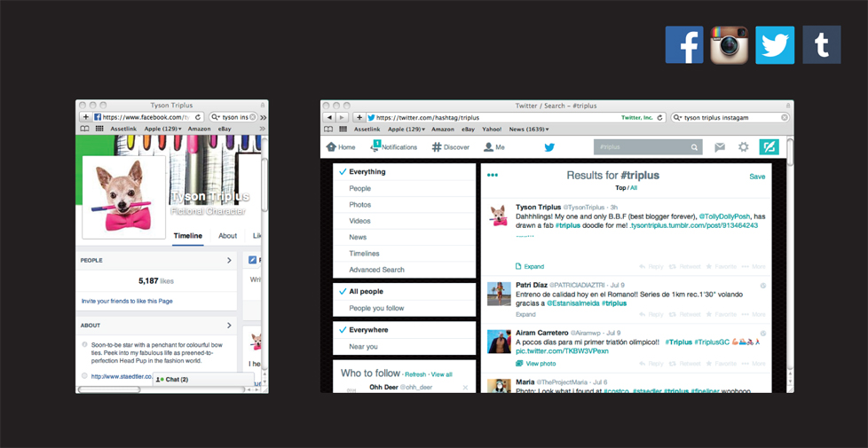Open Twitter settings gear icon
Viewport: 868px width, 448px height.
(x=744, y=147)
